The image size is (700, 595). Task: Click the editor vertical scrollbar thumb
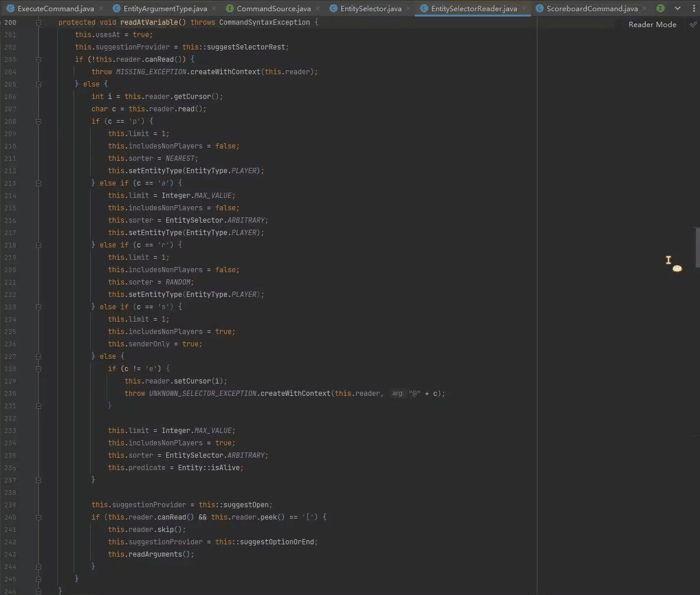click(x=697, y=248)
